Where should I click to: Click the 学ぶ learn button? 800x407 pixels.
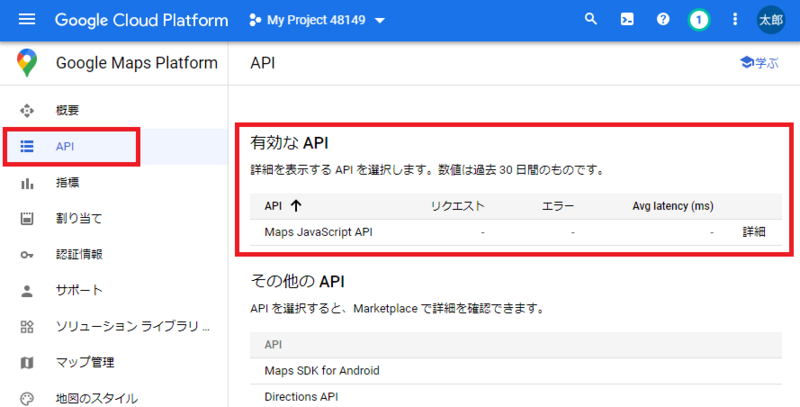[x=758, y=63]
